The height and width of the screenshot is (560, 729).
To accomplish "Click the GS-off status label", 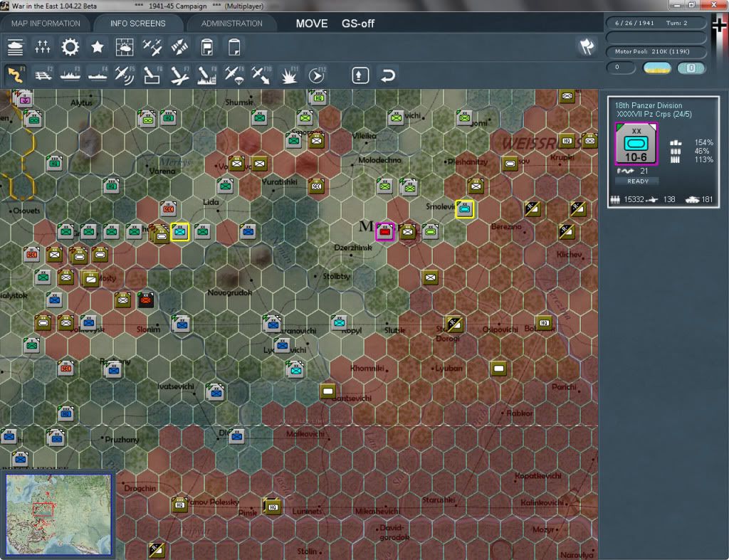I will [358, 23].
